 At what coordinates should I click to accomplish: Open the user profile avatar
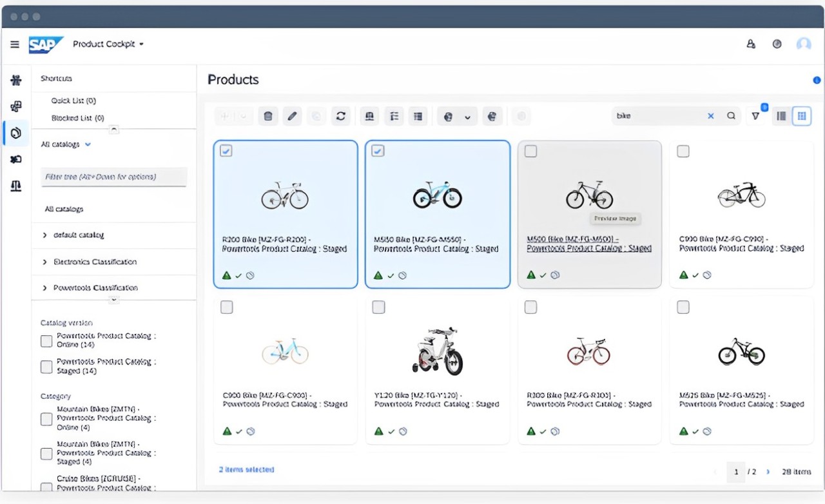click(804, 44)
